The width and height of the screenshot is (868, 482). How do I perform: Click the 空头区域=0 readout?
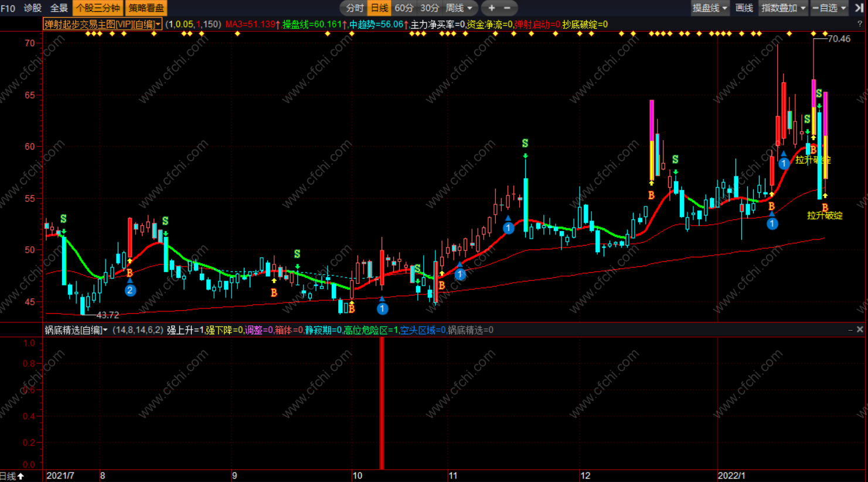pos(423,330)
